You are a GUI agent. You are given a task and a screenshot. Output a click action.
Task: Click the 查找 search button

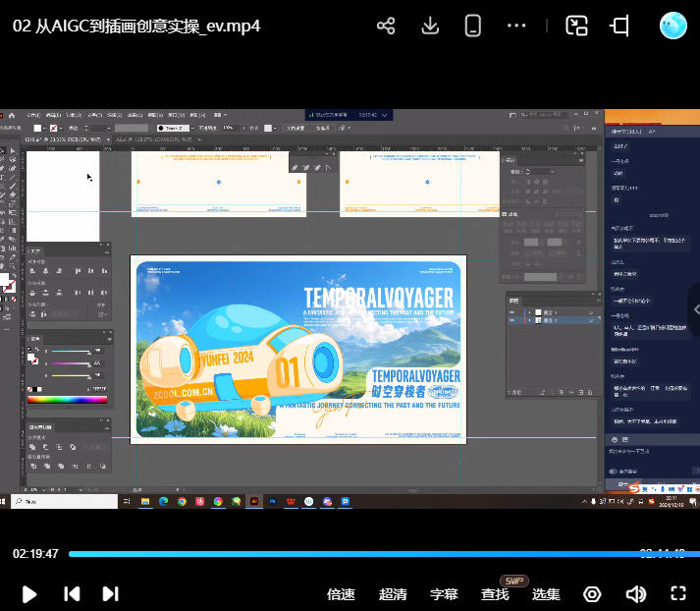495,593
